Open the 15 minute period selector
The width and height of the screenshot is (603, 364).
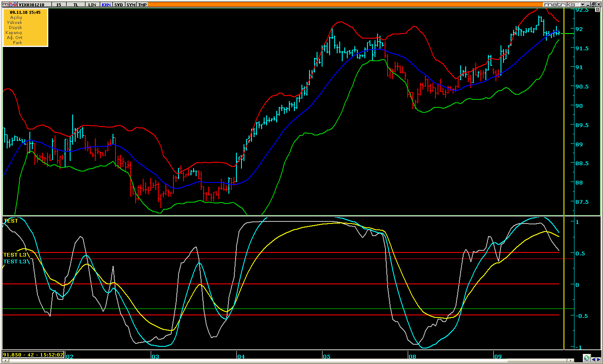(x=59, y=5)
